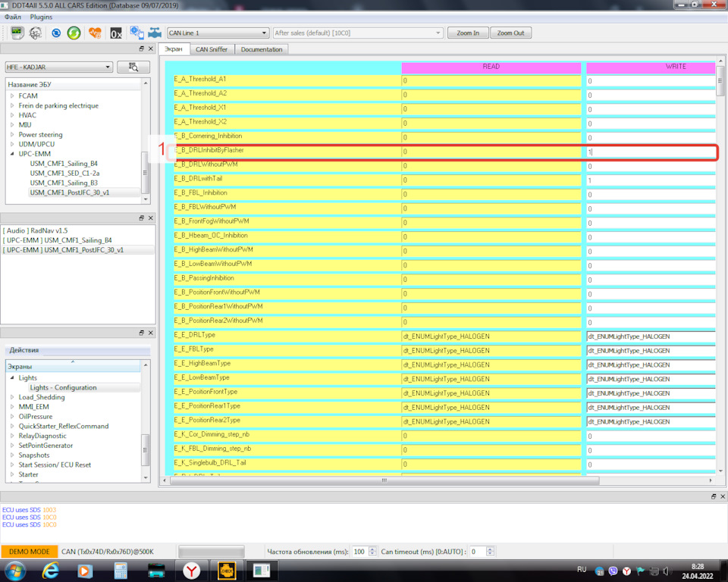Open the Plugins menu
This screenshot has height=582, width=728.
coord(41,17)
